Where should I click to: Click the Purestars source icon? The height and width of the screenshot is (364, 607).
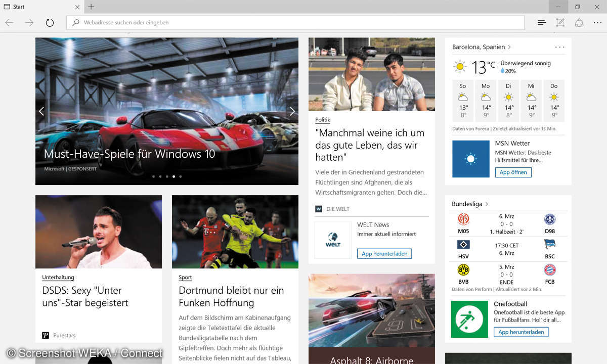tap(46, 335)
